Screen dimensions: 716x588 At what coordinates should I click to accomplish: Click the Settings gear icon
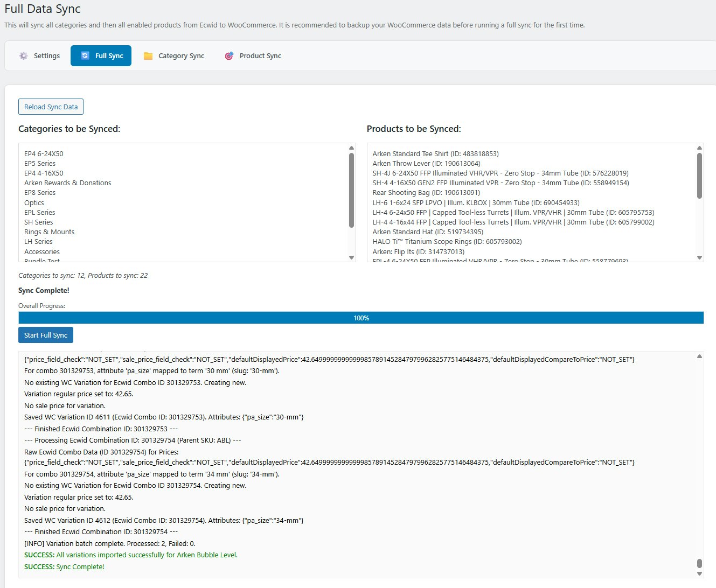23,55
